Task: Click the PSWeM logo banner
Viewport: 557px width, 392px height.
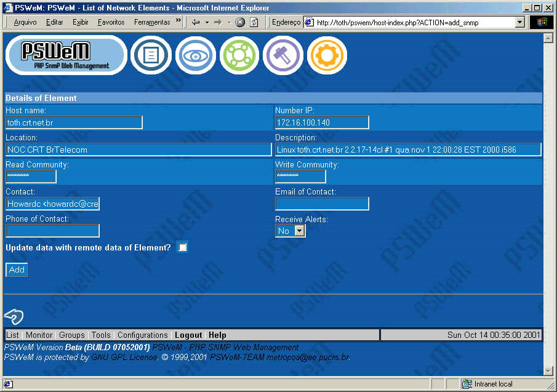Action: coord(66,55)
